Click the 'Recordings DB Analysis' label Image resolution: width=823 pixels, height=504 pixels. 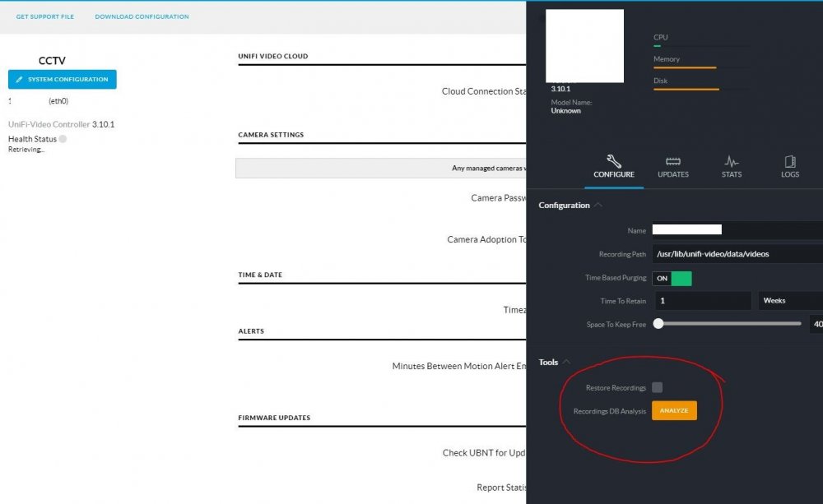(x=609, y=411)
